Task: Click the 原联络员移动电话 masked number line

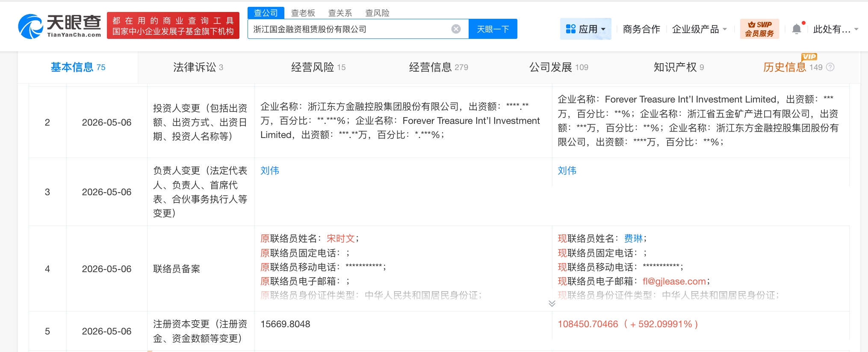Action: (323, 267)
